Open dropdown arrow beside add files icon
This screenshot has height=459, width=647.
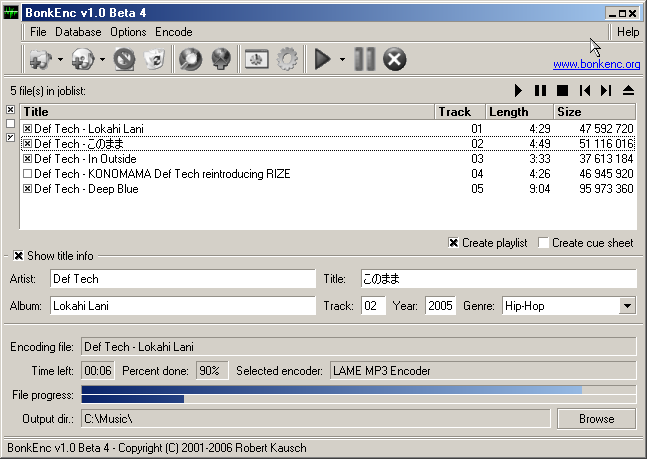pos(60,60)
